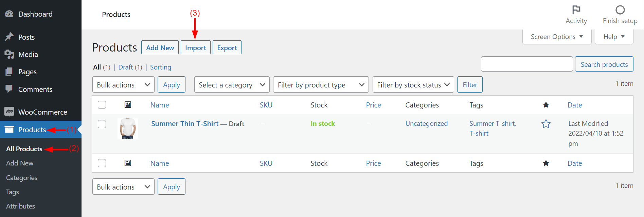Open the Summer Thin T-Shirt product link
This screenshot has height=217, width=644.
(x=185, y=124)
